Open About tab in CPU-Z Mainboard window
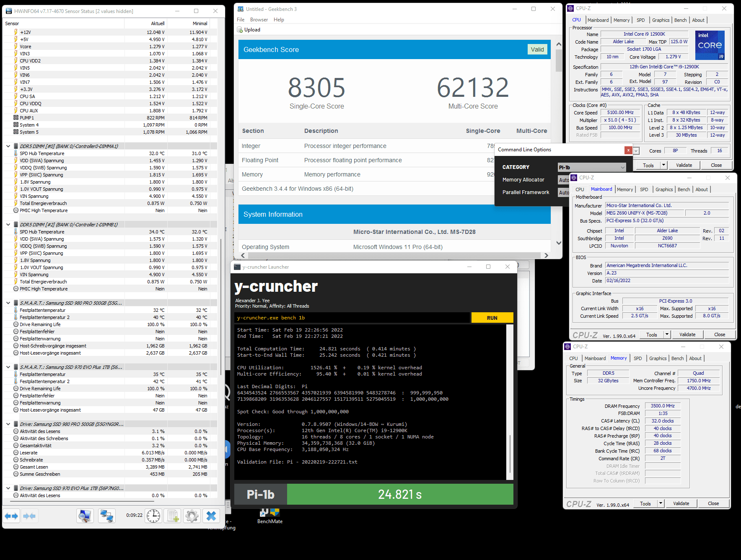Viewport: 741px width, 560px height. click(702, 189)
